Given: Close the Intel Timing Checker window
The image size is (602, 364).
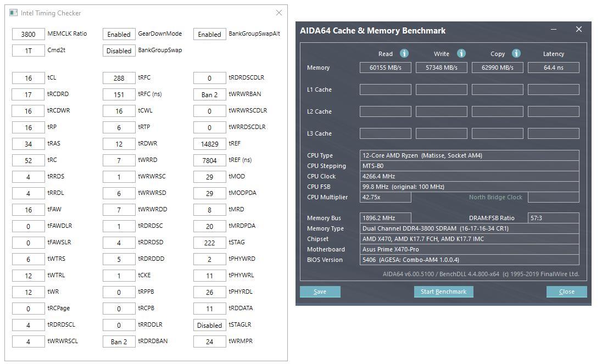Looking at the screenshot, I should pyautogui.click(x=278, y=13).
